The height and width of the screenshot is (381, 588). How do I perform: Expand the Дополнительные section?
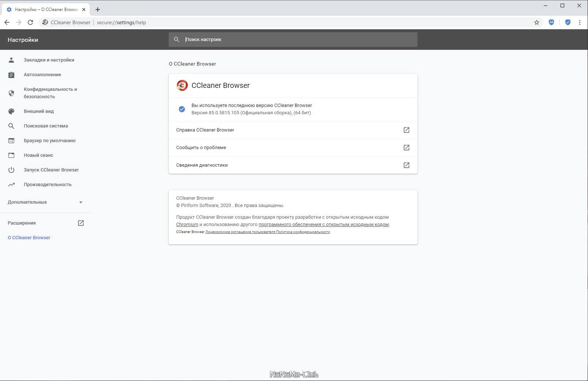coord(45,202)
